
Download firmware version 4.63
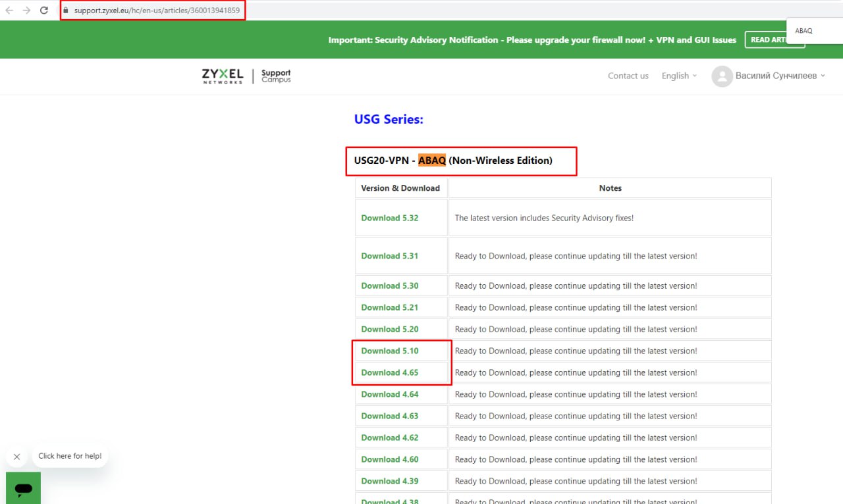click(x=390, y=416)
